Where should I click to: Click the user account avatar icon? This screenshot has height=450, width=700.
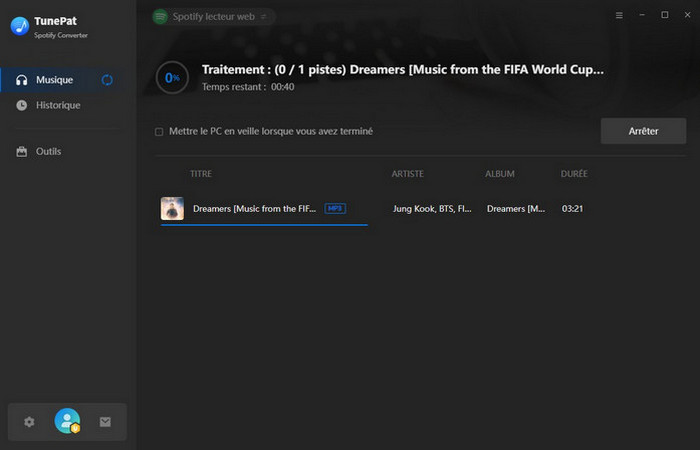pyautogui.click(x=67, y=421)
